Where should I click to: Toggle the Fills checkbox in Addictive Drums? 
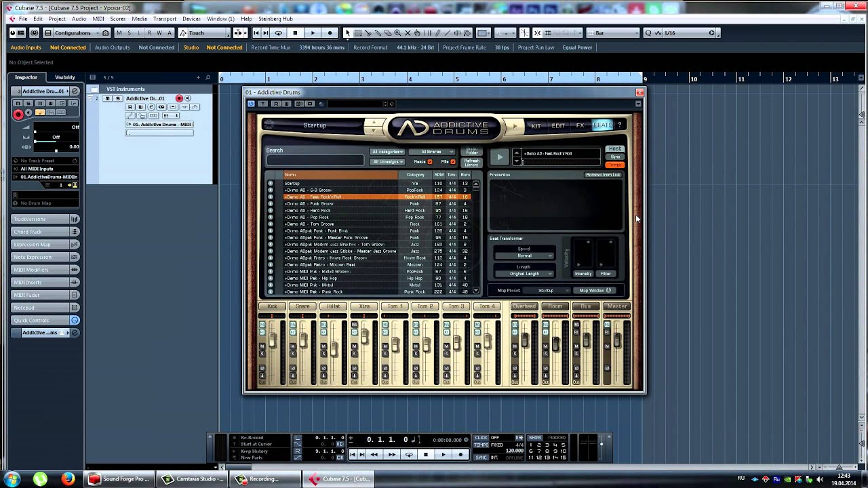tap(453, 162)
